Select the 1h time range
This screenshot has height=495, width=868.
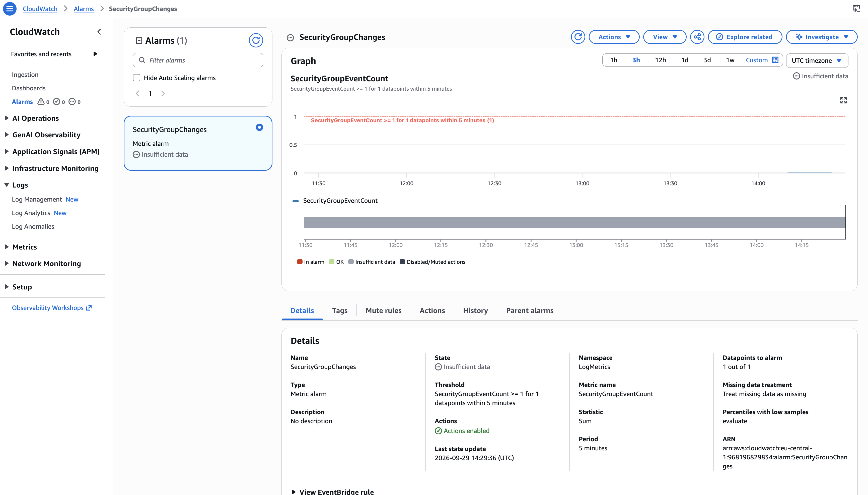[x=614, y=60]
